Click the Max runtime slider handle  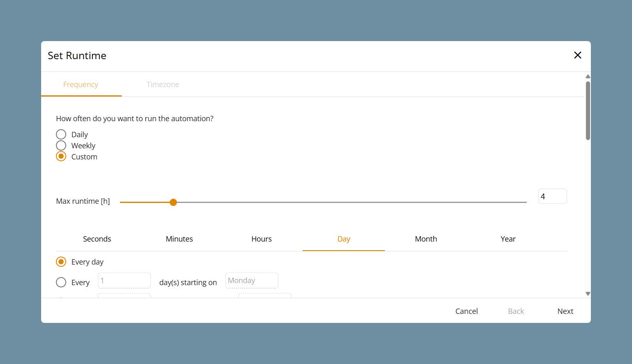click(174, 202)
